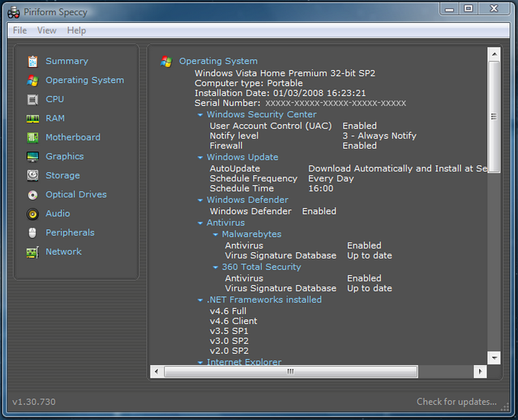The image size is (518, 420).
Task: Click the Speccy app icon in title bar
Action: pyautogui.click(x=14, y=12)
